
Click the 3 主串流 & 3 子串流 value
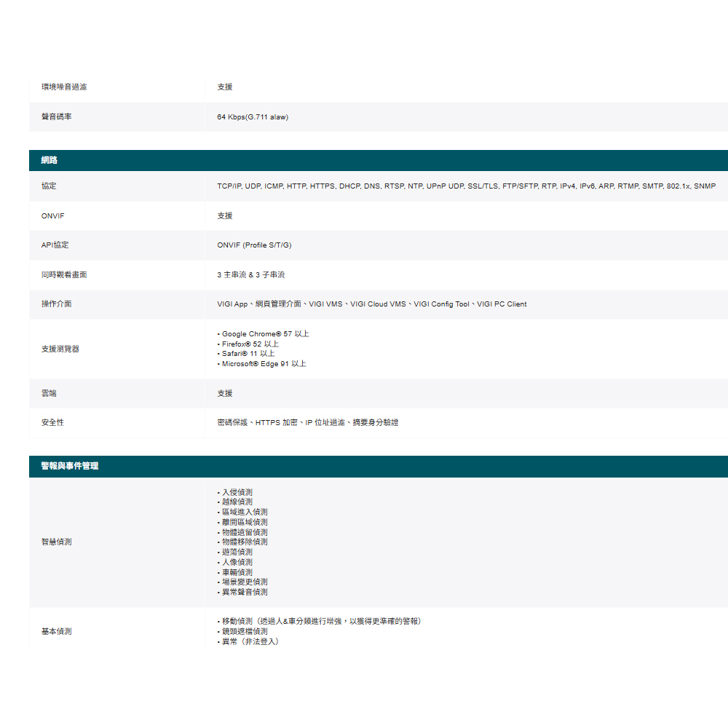251,275
